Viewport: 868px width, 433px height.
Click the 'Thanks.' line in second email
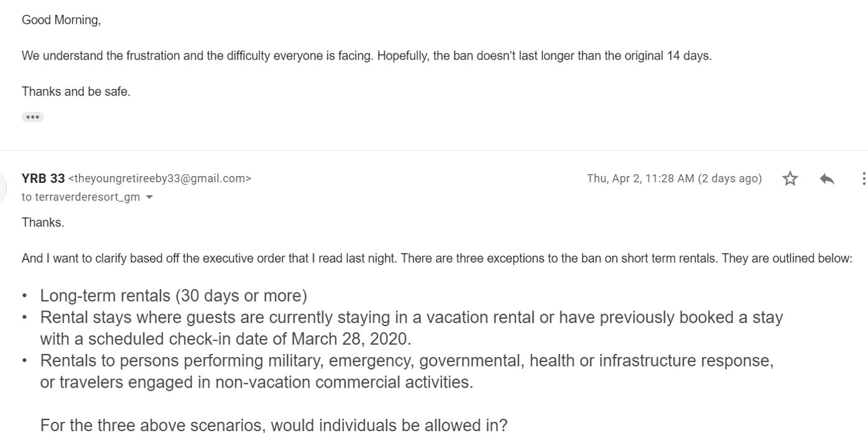[43, 222]
